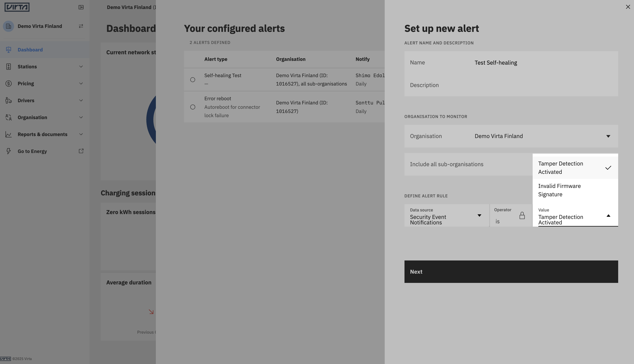Click the Stations charger icon in the sidebar
Image resolution: width=634 pixels, height=364 pixels.
coord(9,67)
